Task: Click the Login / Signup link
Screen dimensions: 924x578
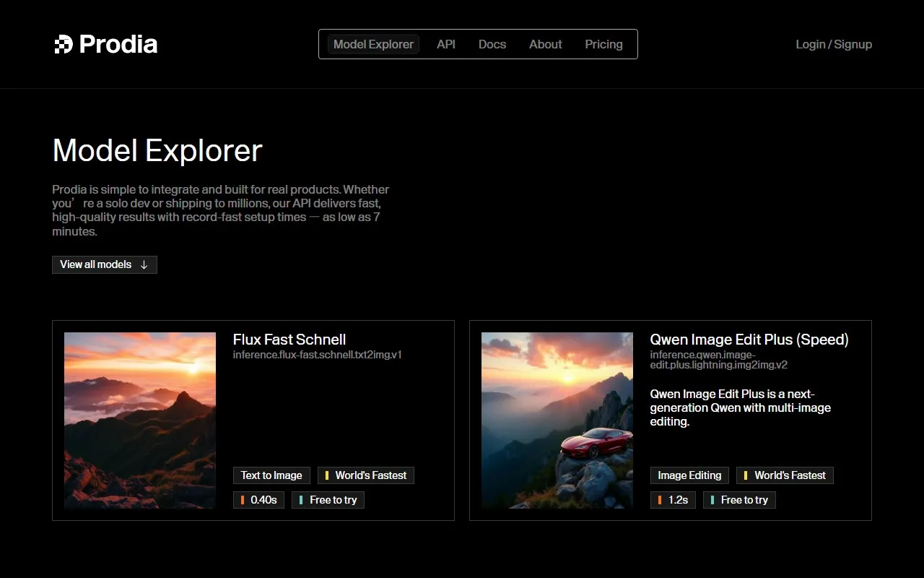Action: tap(834, 44)
